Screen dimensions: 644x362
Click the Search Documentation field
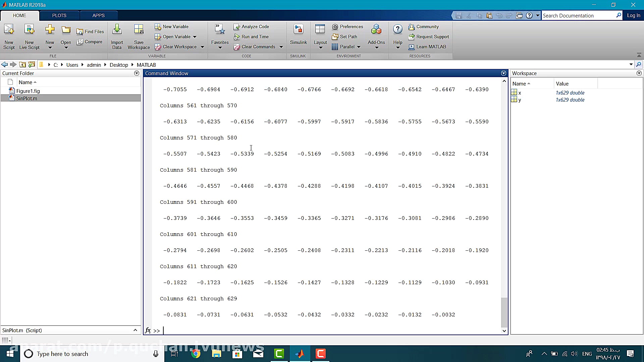pyautogui.click(x=578, y=15)
